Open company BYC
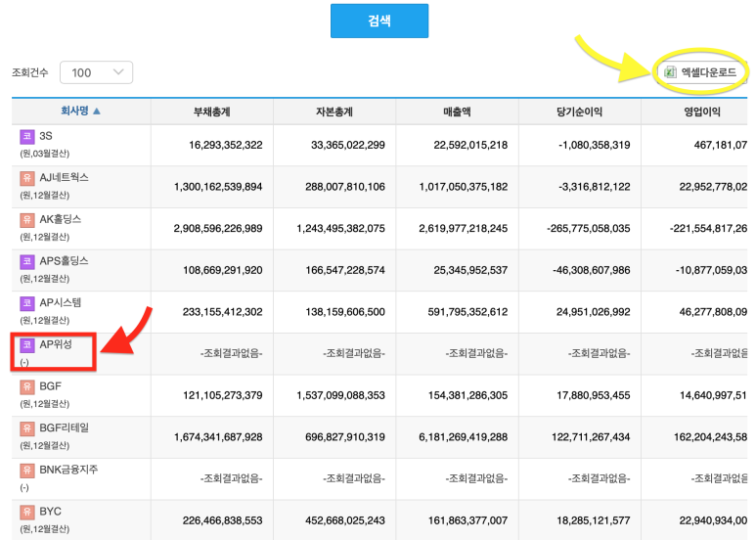756x540 pixels. click(50, 511)
